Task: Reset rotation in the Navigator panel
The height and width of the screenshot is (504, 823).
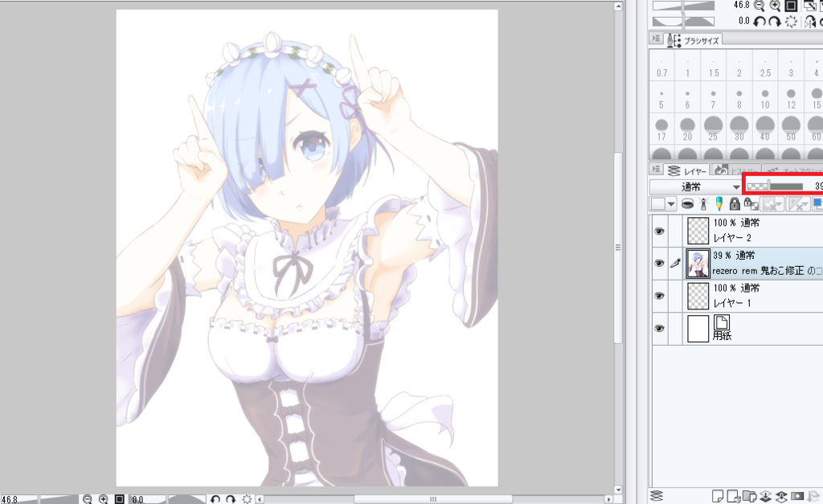Action: tap(791, 22)
